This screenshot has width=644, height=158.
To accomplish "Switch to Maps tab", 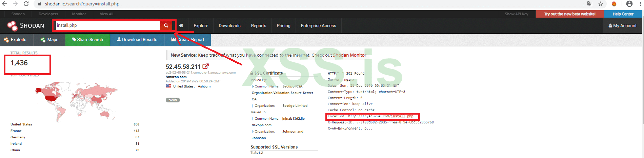I will pyautogui.click(x=49, y=40).
